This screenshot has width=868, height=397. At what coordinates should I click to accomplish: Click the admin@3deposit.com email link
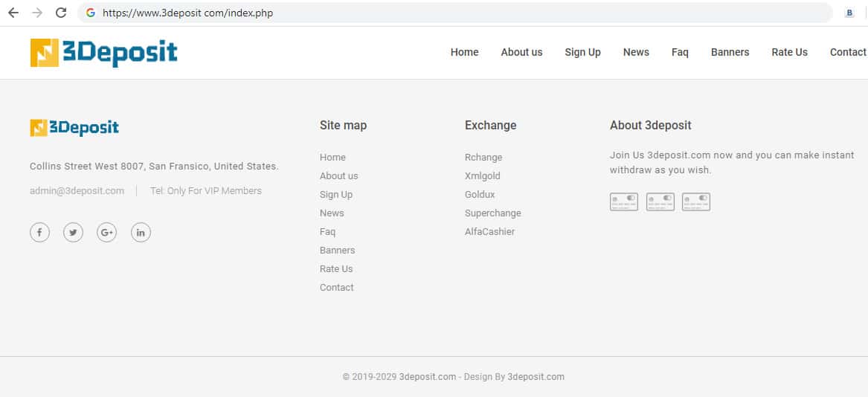[x=77, y=191]
